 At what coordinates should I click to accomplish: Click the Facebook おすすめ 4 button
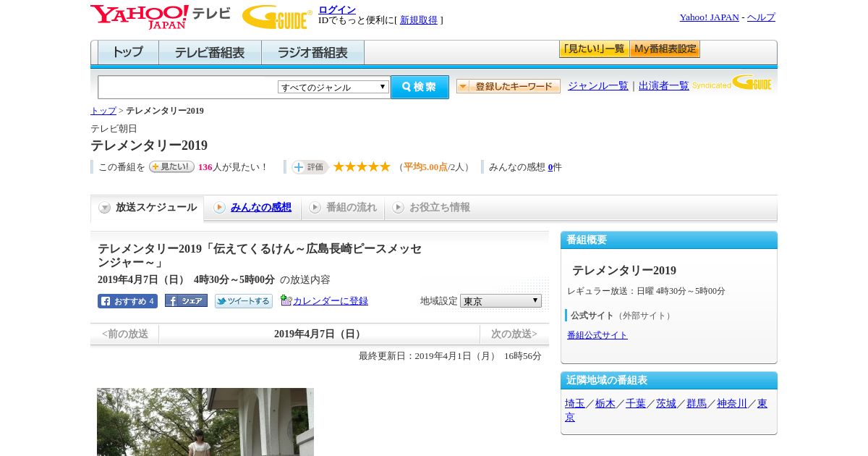coord(127,301)
